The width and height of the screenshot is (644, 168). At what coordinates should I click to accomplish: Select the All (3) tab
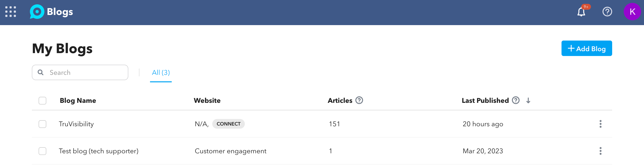(161, 73)
